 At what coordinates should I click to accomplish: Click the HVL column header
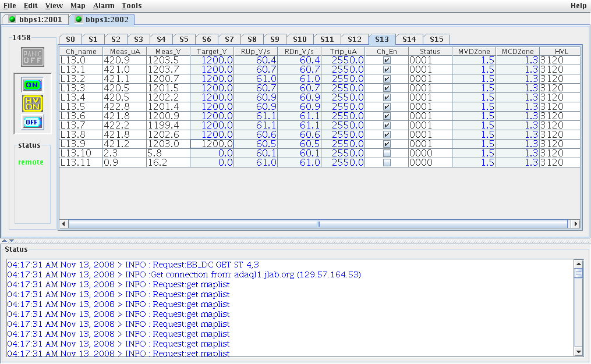(561, 52)
